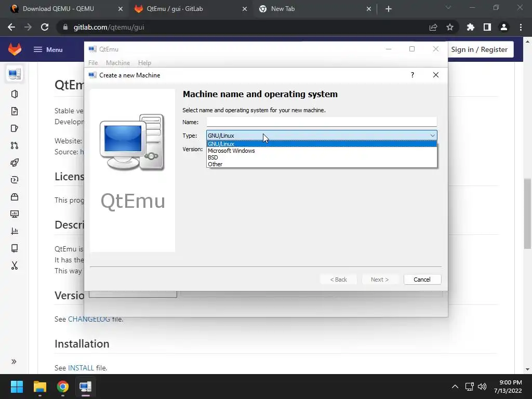Click the Back button in wizard
The width and height of the screenshot is (532, 399).
coord(338,280)
